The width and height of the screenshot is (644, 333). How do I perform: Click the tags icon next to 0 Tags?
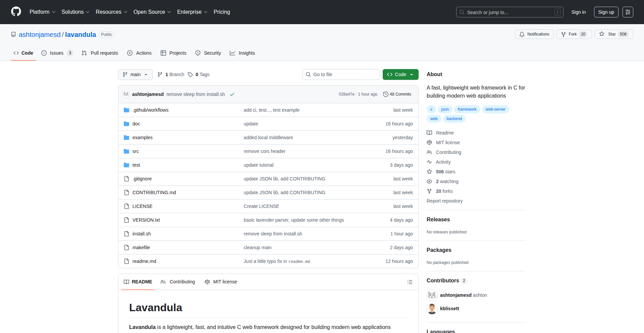(190, 74)
